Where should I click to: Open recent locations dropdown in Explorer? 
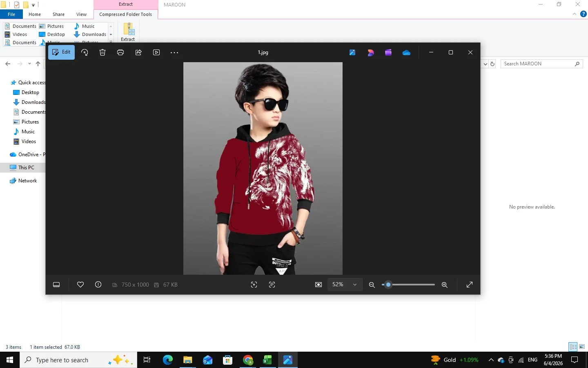coord(29,64)
